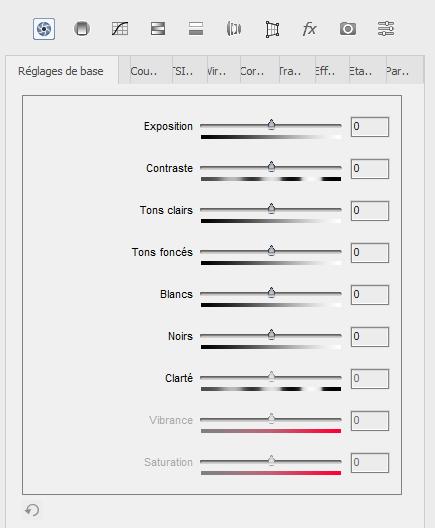Click the Noirs value input field
Viewport: 435px width, 528px height.
coord(370,336)
